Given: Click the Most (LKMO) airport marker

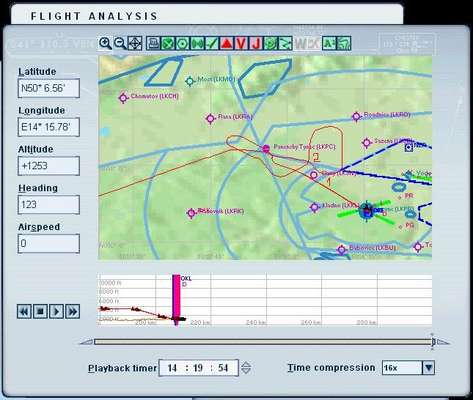Looking at the screenshot, I should click(190, 81).
